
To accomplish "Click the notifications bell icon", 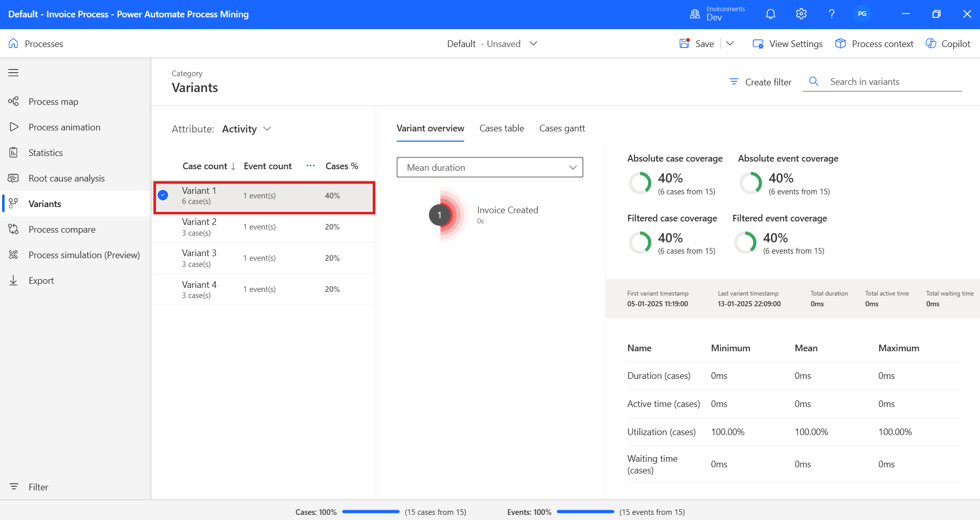I will tap(770, 14).
